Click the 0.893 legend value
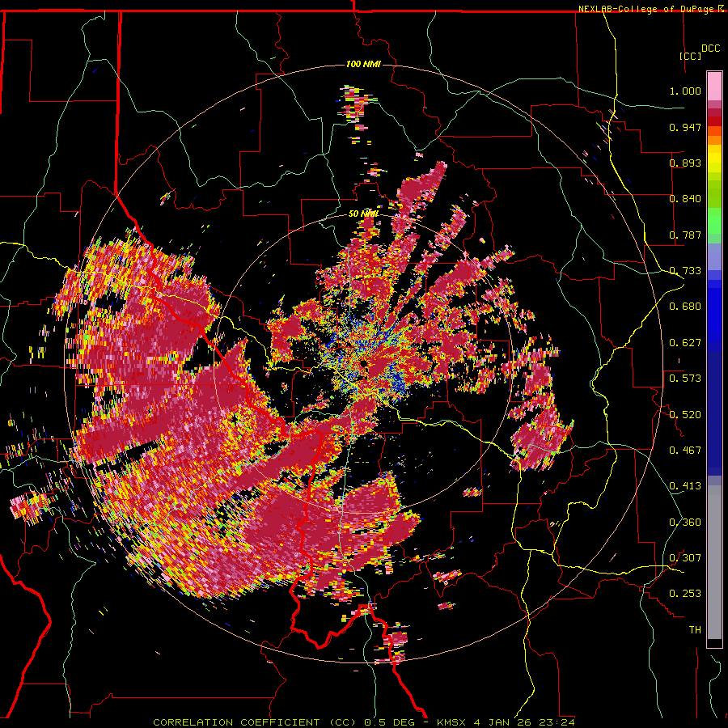 click(x=685, y=163)
